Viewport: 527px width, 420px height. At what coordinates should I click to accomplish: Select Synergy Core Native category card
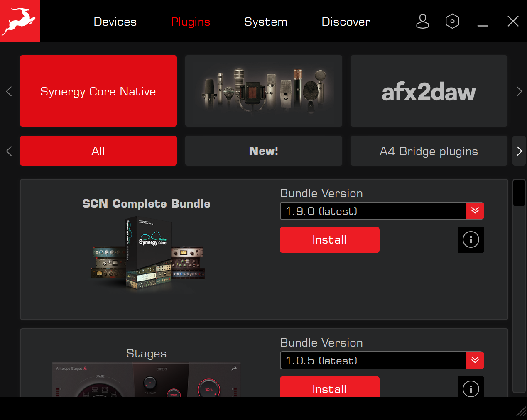[x=98, y=91]
